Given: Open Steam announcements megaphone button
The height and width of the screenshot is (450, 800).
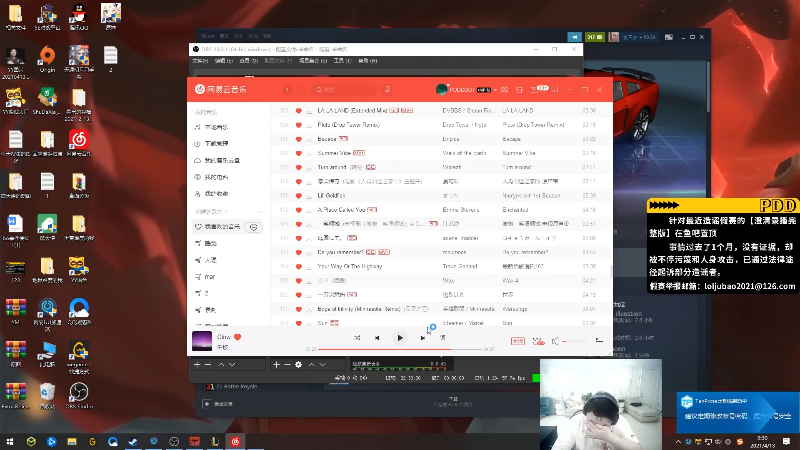Looking at the screenshot, I should (574, 37).
